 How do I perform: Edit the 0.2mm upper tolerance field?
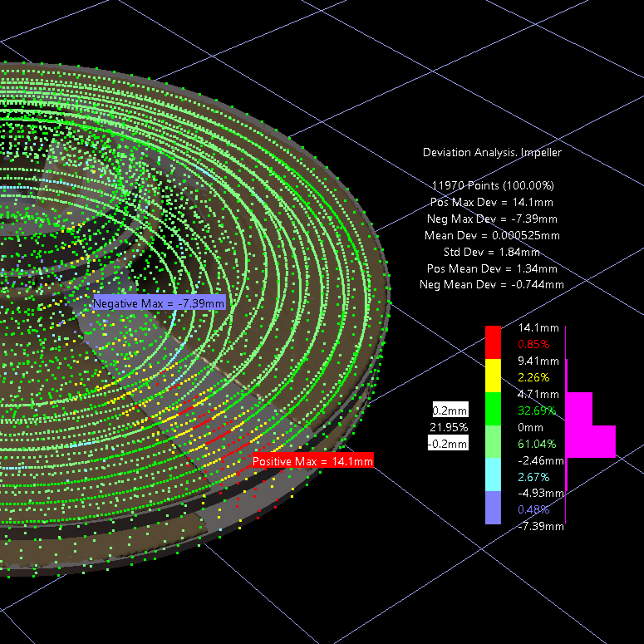pos(450,410)
